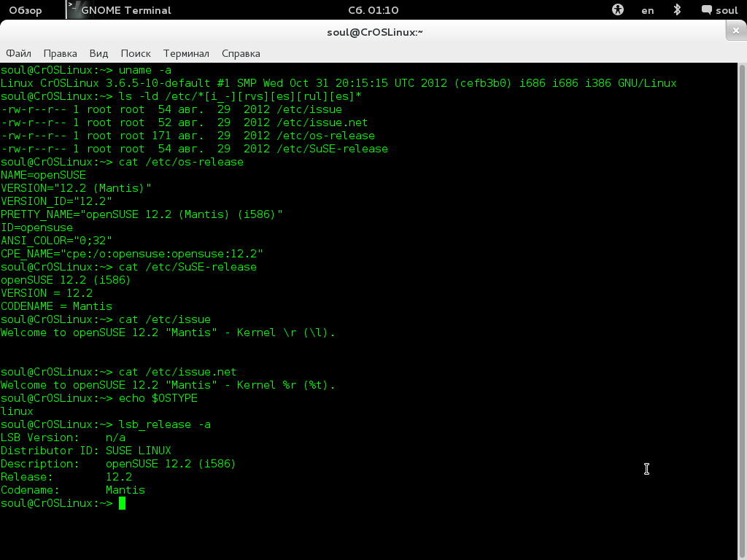Click the LSB Version: n/a line
This screenshot has height=560, width=747.
[x=63, y=437]
